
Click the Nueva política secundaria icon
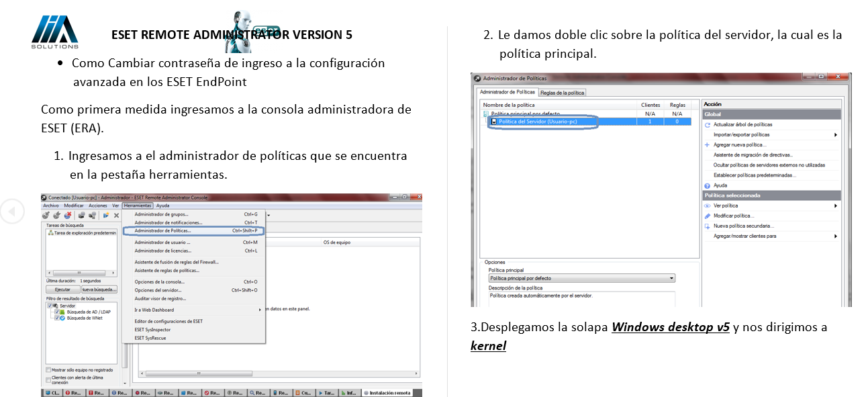(x=708, y=226)
